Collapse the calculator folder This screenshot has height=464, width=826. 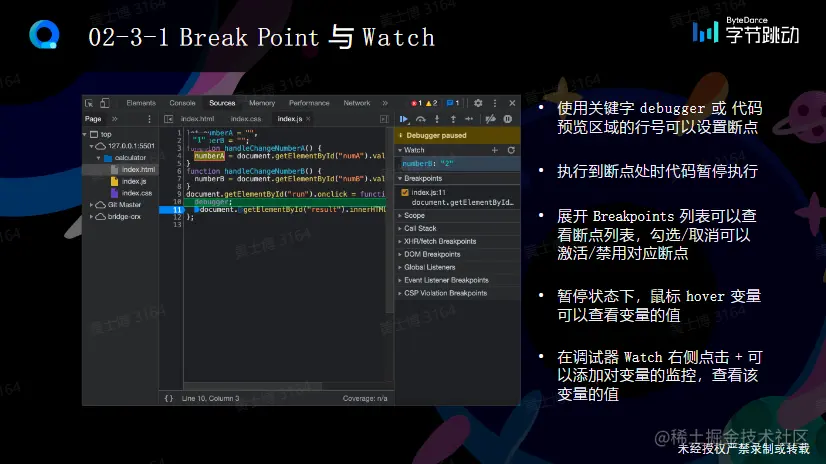pos(98,157)
